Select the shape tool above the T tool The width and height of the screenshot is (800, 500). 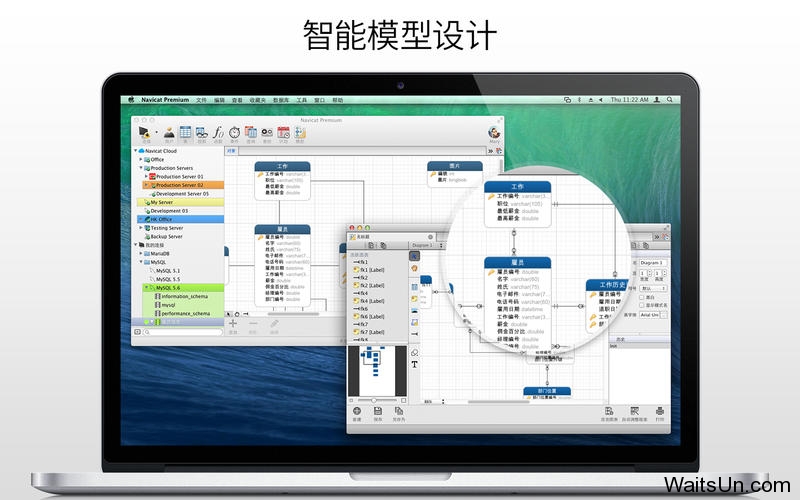414,353
